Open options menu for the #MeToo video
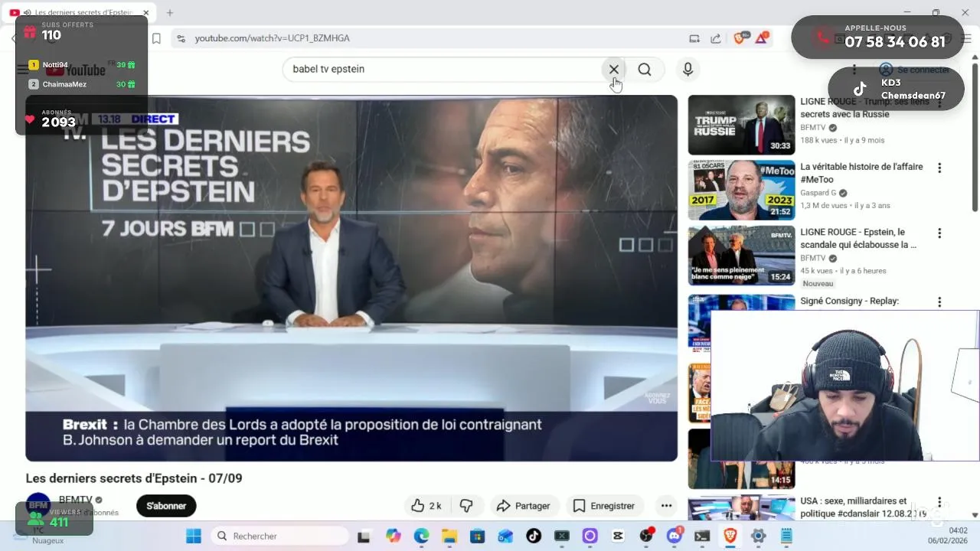Viewport: 980px width, 551px height. click(x=939, y=168)
